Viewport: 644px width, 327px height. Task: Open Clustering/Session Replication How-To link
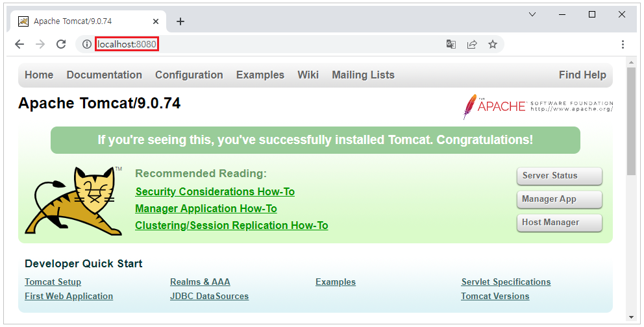pos(232,225)
